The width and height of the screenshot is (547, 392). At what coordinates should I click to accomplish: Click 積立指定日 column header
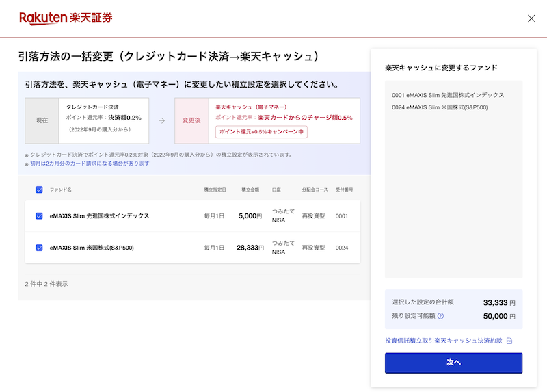(x=215, y=190)
